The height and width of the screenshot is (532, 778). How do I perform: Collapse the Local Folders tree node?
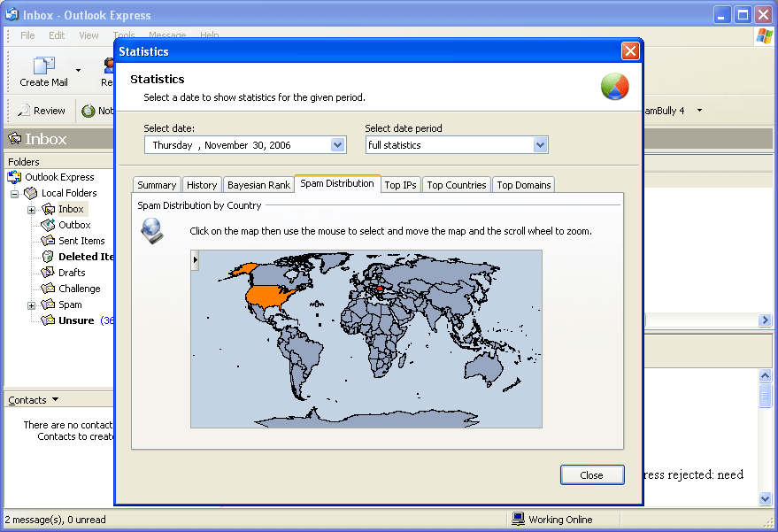tap(15, 194)
